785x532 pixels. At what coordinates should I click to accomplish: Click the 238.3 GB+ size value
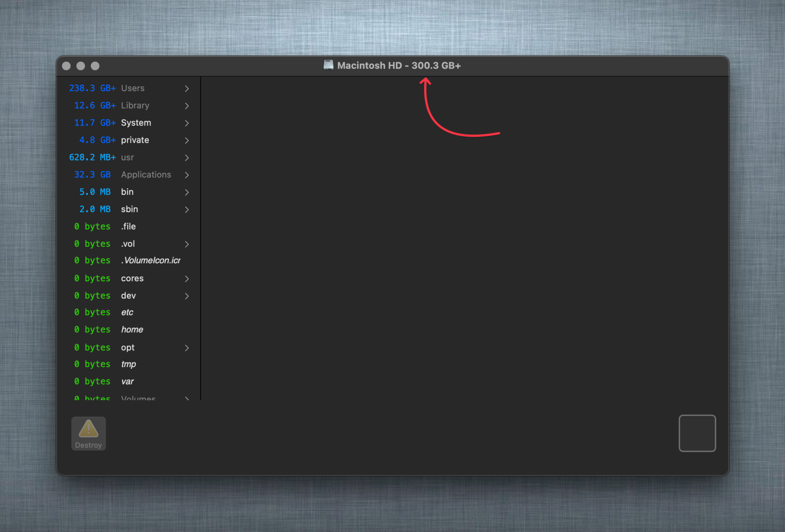click(93, 88)
